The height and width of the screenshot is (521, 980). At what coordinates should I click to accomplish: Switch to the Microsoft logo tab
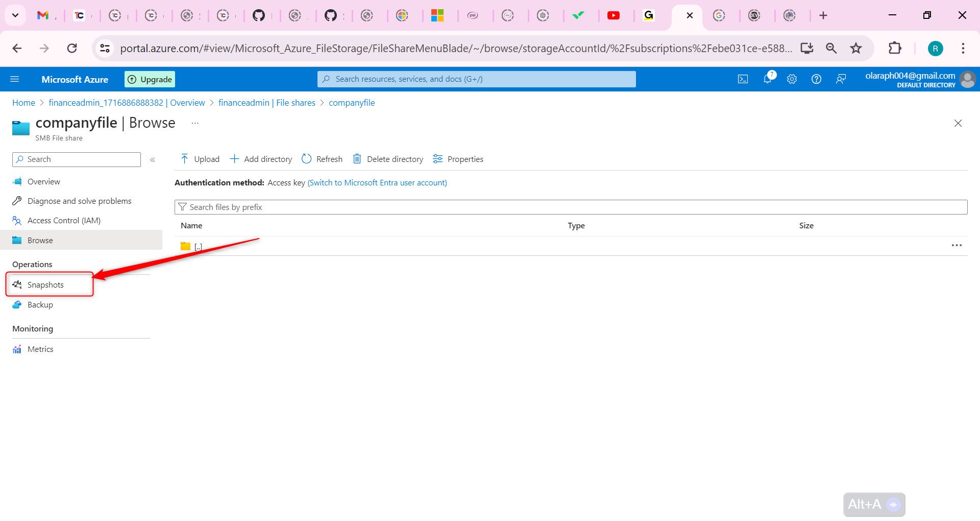click(x=437, y=15)
